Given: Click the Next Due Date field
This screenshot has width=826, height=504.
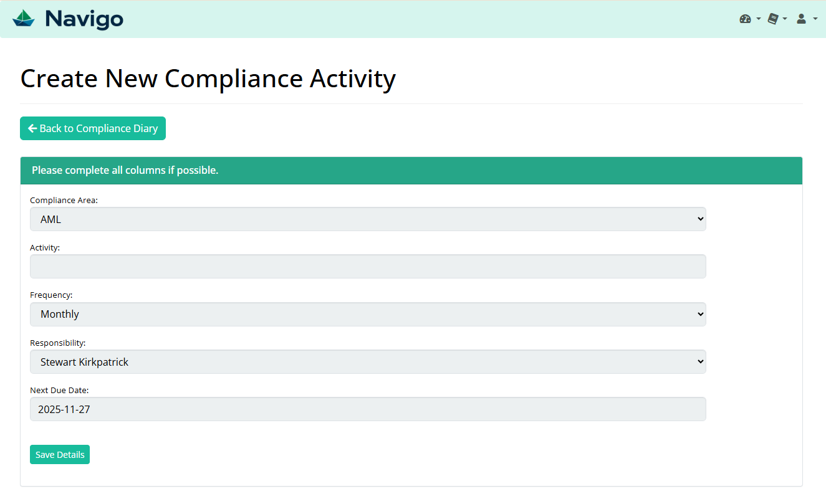Looking at the screenshot, I should (368, 409).
